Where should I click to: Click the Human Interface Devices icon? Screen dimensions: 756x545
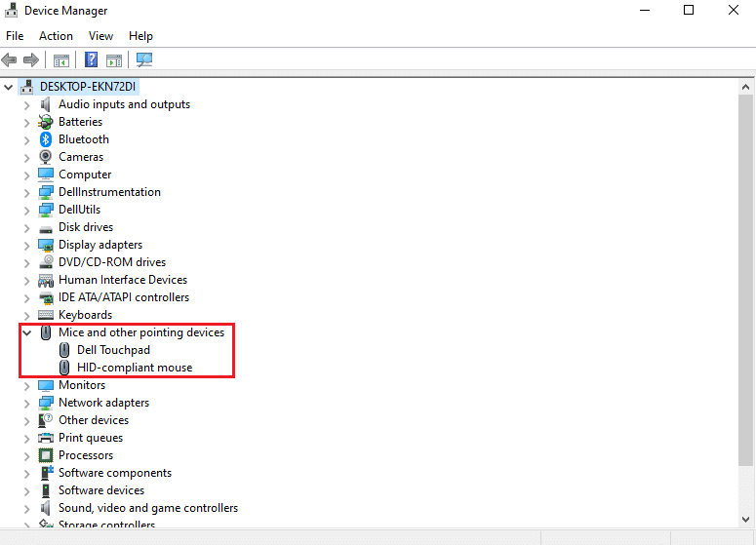click(x=46, y=280)
